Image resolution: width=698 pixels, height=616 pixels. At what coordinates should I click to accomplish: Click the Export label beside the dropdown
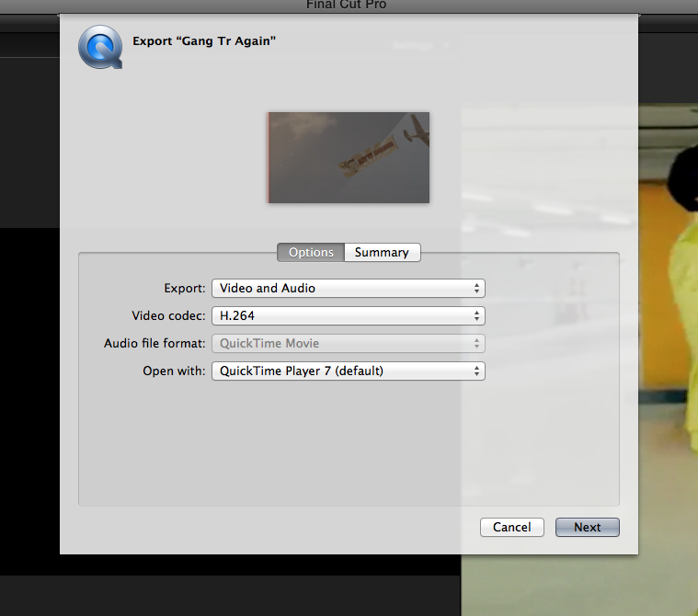coord(185,289)
